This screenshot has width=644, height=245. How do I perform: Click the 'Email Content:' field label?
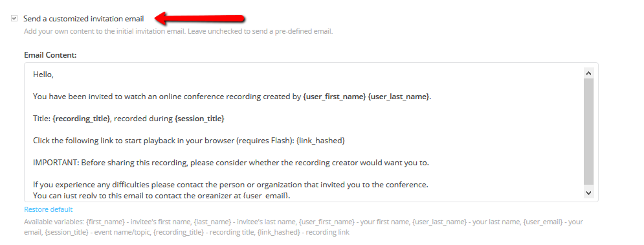click(50, 54)
